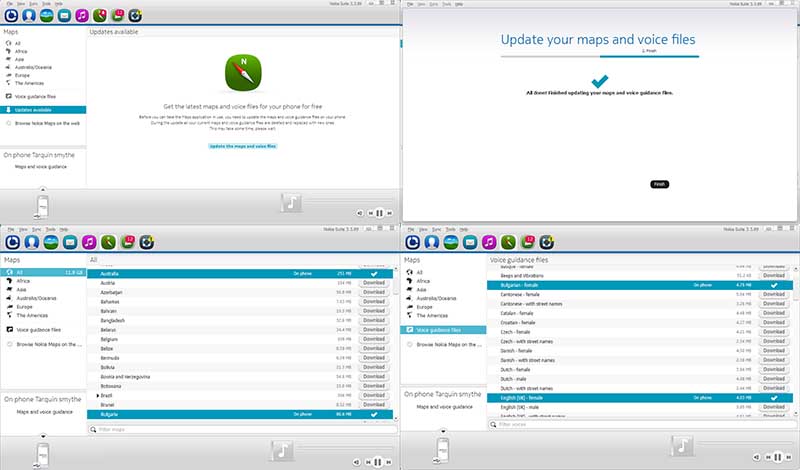This screenshot has width=800, height=470.
Task: Collapse phone panel arrow in Voice guidance window
Action: point(443,431)
